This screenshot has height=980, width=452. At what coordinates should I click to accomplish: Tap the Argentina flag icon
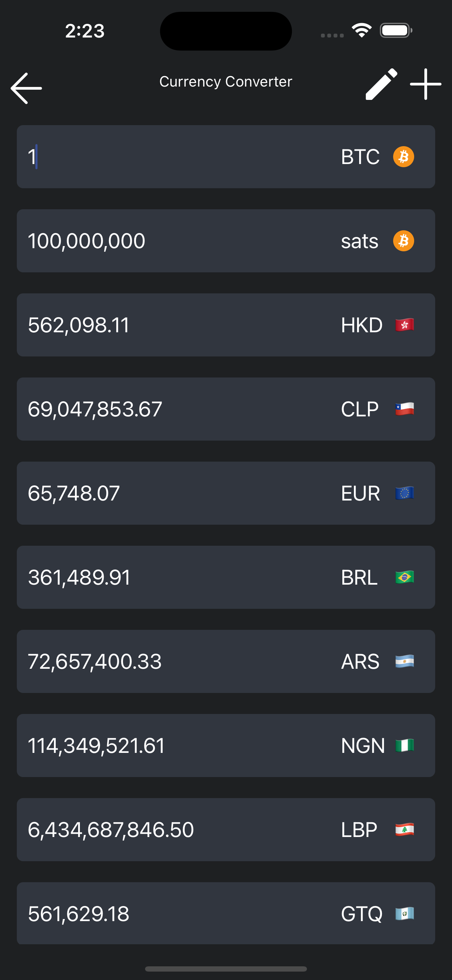coord(404,661)
